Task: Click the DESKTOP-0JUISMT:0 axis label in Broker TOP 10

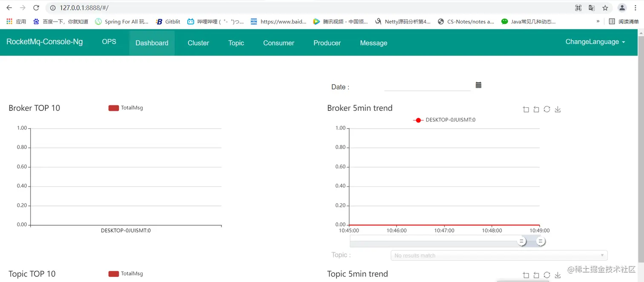Action: tap(126, 230)
